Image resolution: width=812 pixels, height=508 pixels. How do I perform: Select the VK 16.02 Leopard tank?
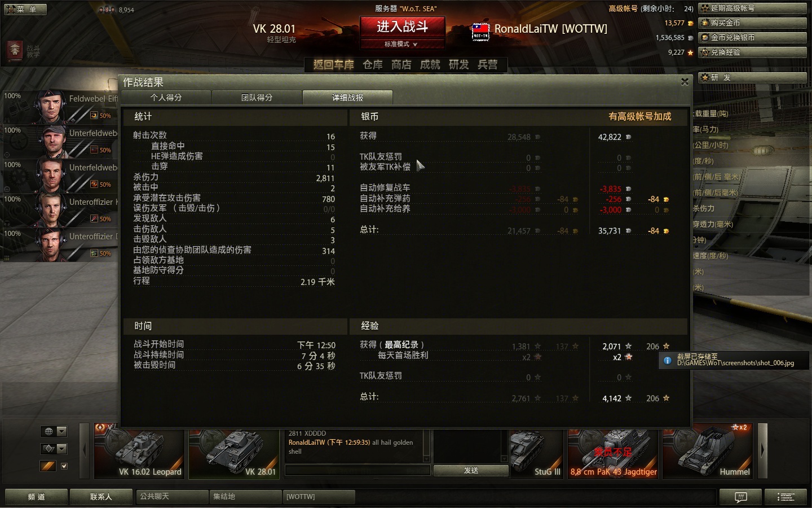(139, 453)
